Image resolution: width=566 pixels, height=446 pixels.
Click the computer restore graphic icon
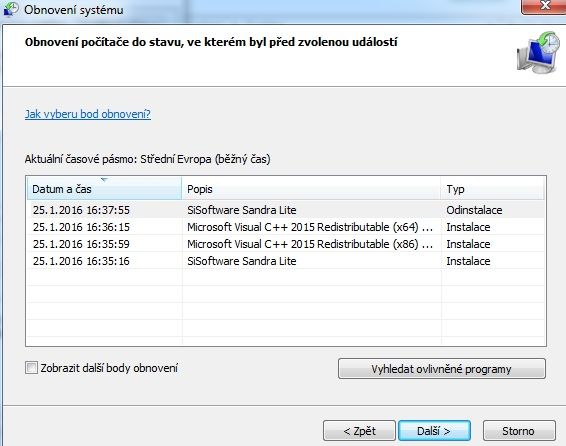tap(538, 53)
